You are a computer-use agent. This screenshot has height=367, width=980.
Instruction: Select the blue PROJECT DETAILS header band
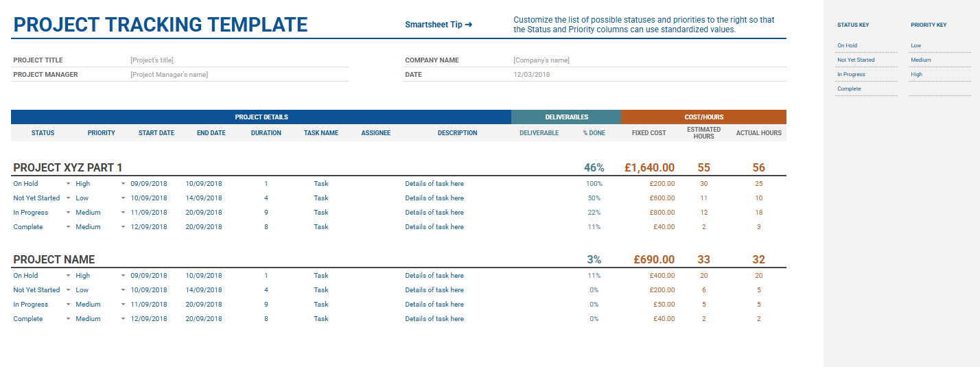[261, 117]
